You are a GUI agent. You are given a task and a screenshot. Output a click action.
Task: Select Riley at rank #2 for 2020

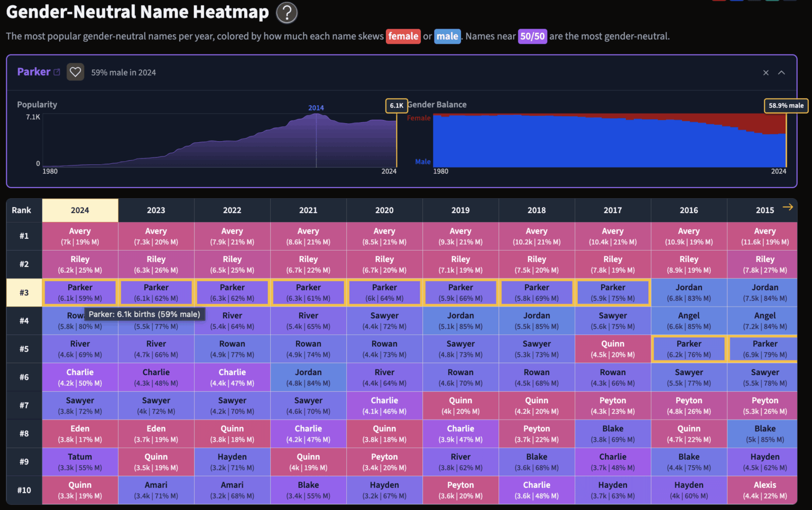(384, 264)
